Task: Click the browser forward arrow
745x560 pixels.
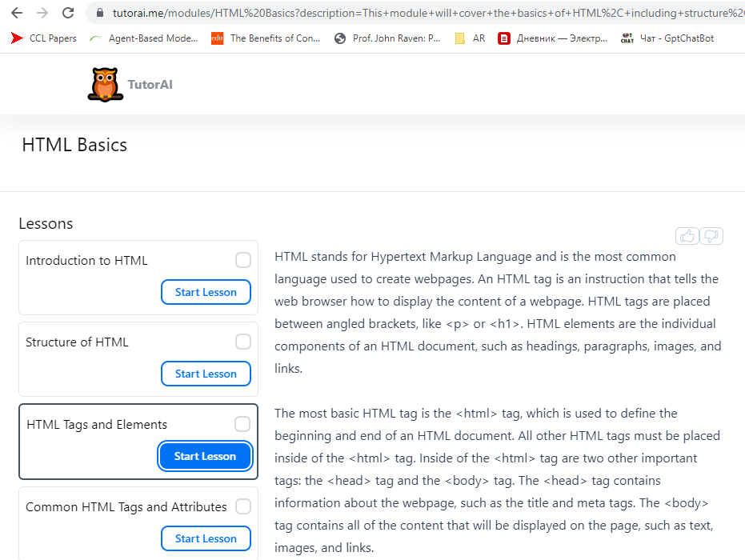Action: [x=42, y=13]
